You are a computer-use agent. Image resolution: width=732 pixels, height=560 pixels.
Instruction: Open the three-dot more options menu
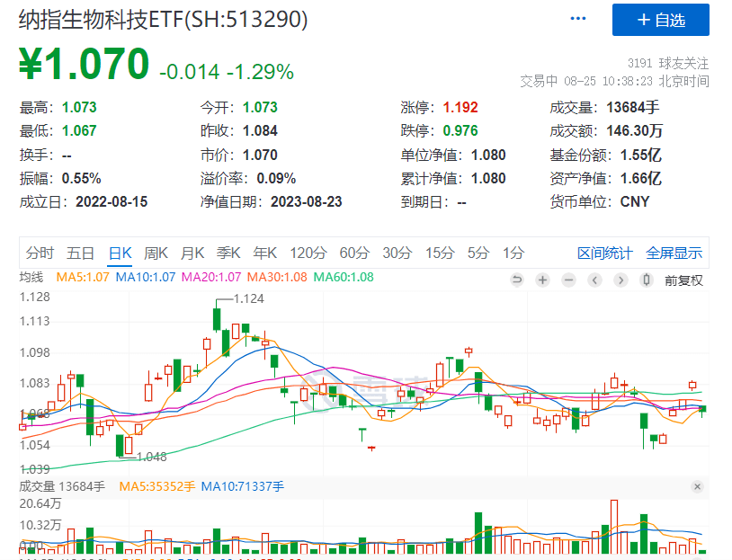[577, 19]
